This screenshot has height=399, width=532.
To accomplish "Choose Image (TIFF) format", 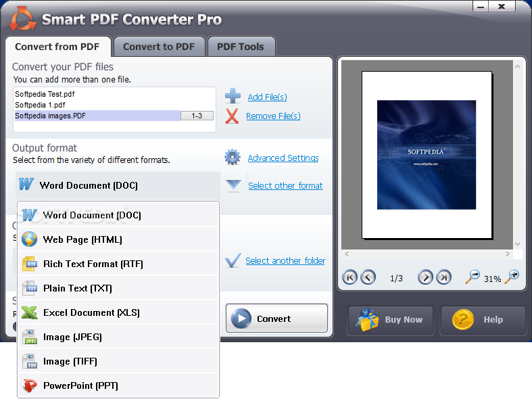I will click(x=118, y=362).
